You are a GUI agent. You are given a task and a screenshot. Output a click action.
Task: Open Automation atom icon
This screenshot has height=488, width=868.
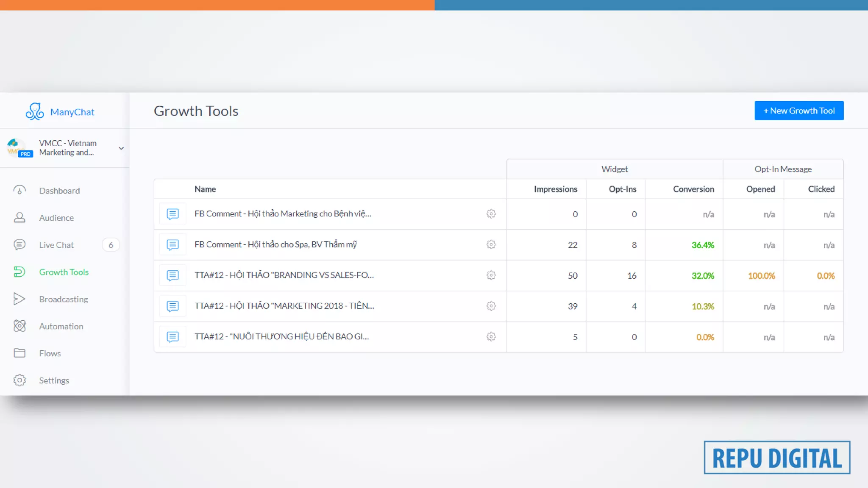pos(19,326)
